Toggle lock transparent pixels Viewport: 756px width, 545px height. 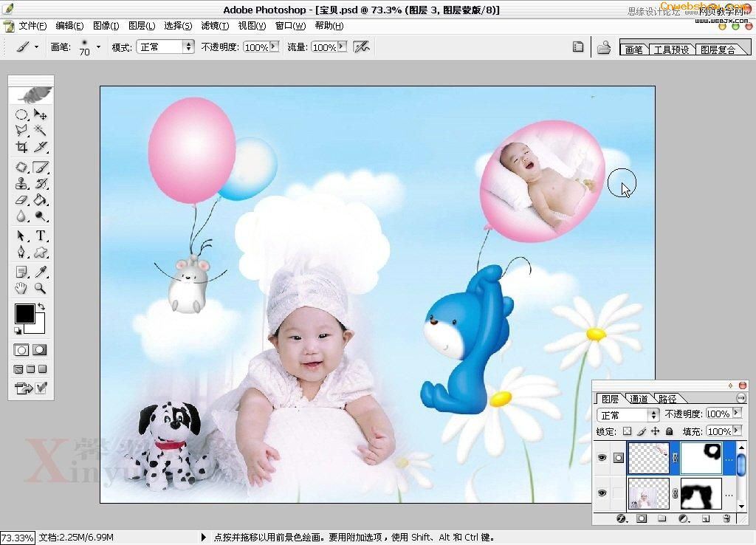point(627,431)
